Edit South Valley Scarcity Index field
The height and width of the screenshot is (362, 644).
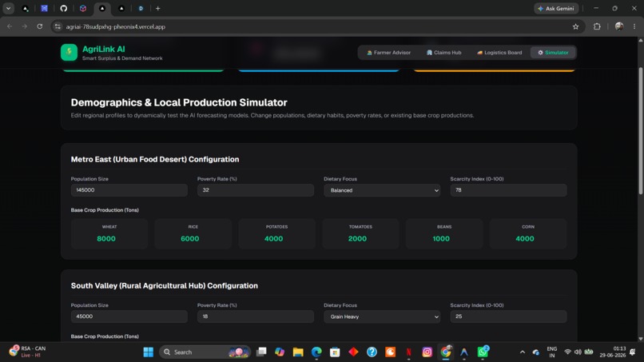[x=508, y=316]
